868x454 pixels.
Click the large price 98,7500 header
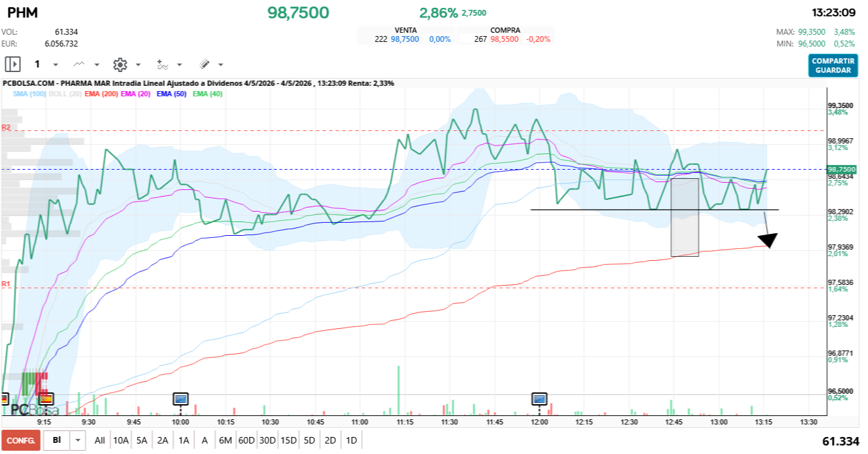click(x=298, y=12)
